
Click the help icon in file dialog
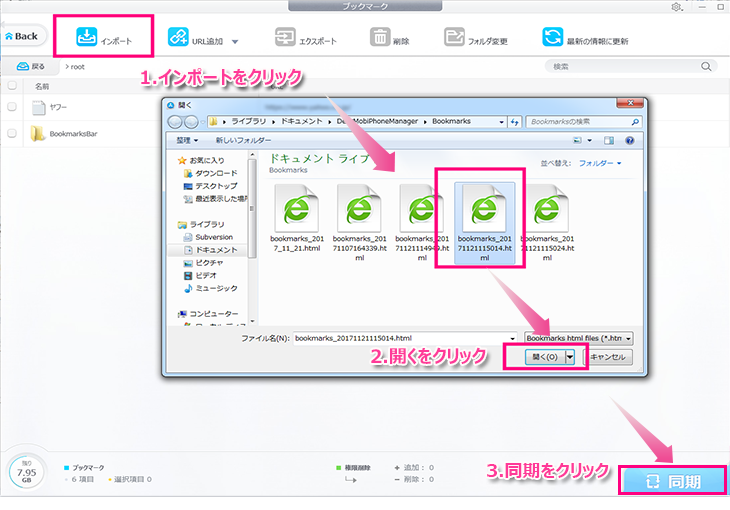(630, 140)
